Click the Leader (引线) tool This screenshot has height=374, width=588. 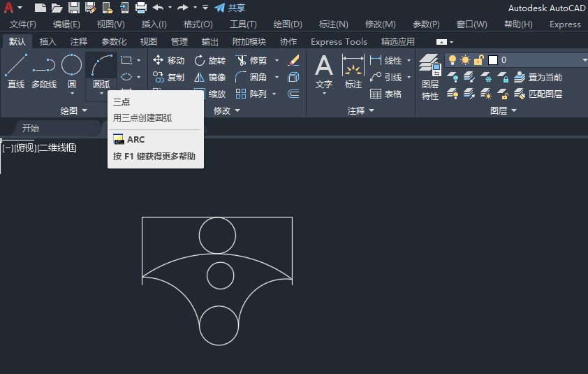[x=385, y=77]
